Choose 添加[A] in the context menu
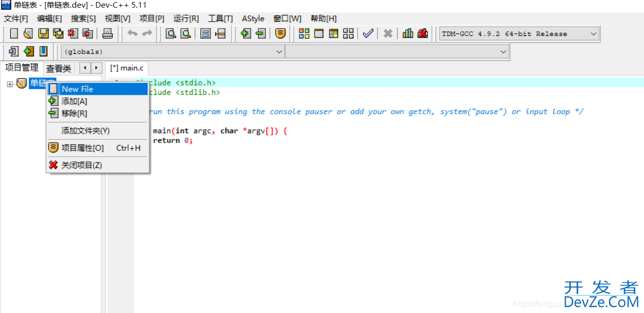 97,101
